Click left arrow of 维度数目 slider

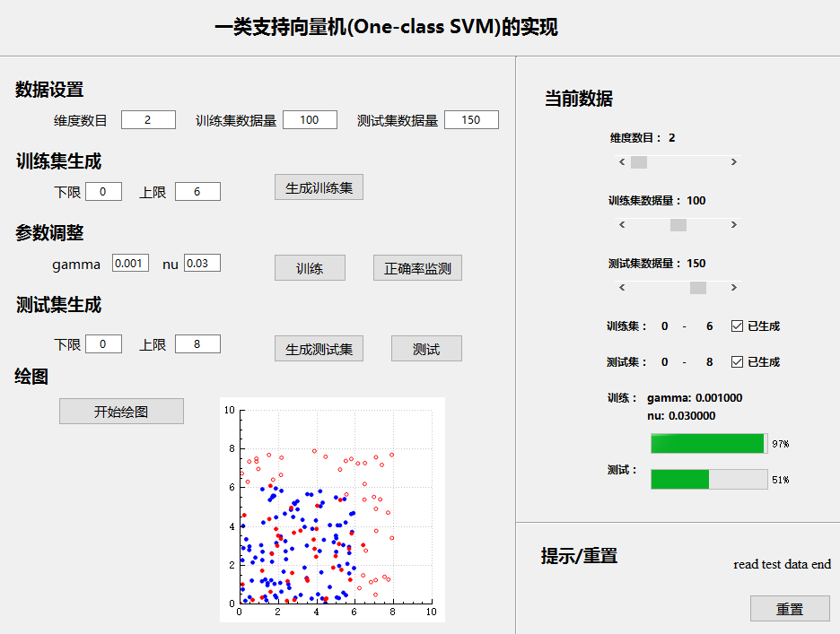[622, 162]
